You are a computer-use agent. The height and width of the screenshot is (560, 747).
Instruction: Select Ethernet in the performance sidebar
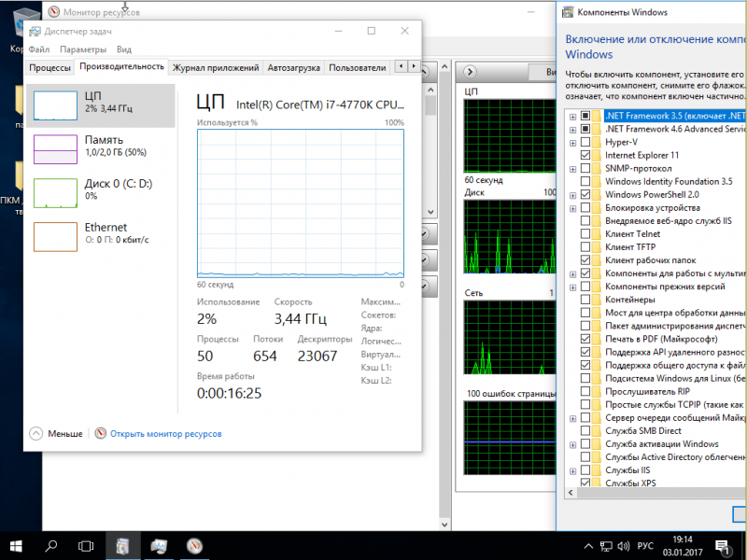101,237
